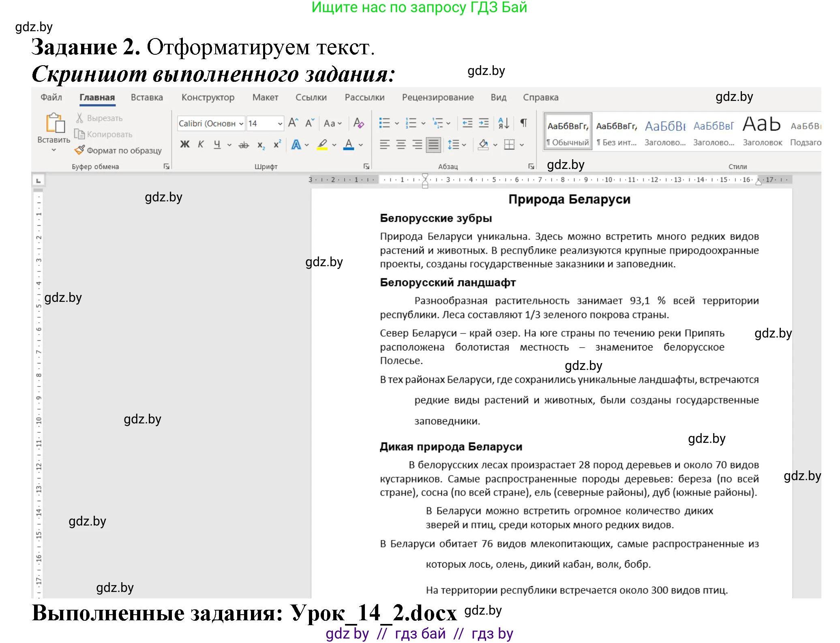Switch to the Вставка ribbon tab
This screenshot has height=643, width=840.
click(146, 97)
